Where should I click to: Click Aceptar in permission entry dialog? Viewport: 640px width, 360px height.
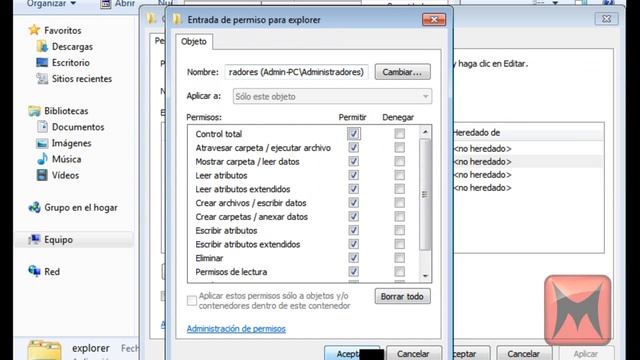tap(352, 353)
